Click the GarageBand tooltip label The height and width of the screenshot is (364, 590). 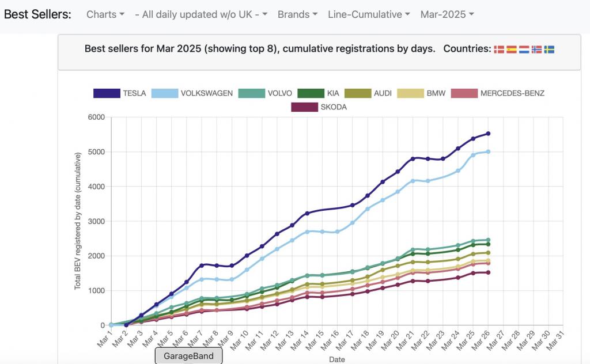(188, 356)
